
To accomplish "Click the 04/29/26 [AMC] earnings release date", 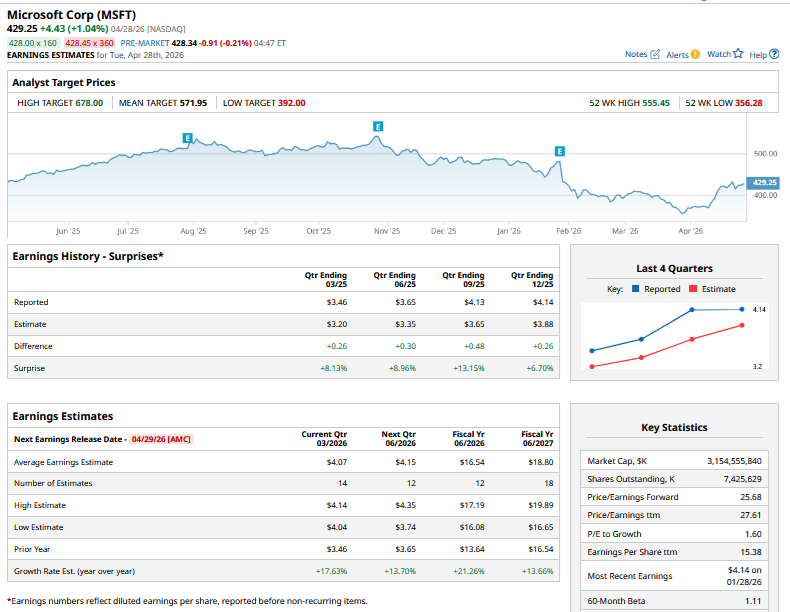I will click(161, 439).
